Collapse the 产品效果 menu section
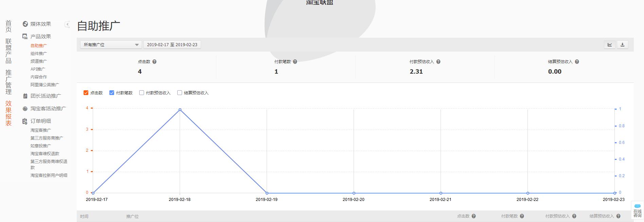This screenshot has height=222, width=644. point(41,36)
